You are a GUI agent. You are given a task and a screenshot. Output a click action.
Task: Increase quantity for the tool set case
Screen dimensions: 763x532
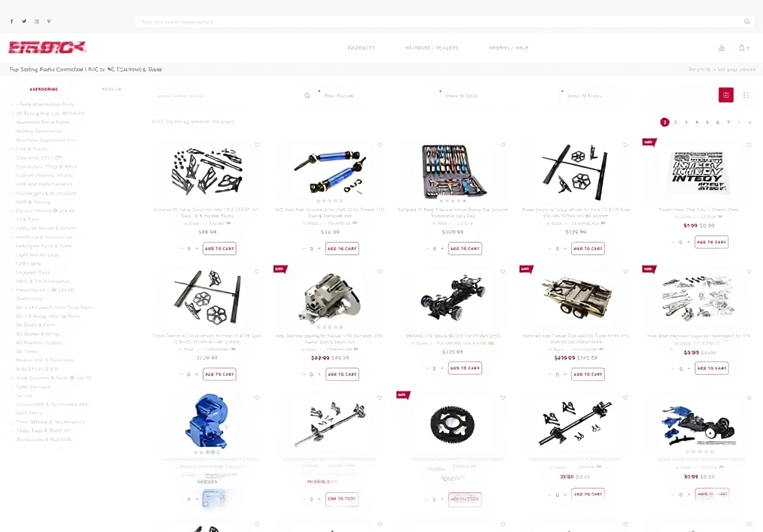click(442, 248)
